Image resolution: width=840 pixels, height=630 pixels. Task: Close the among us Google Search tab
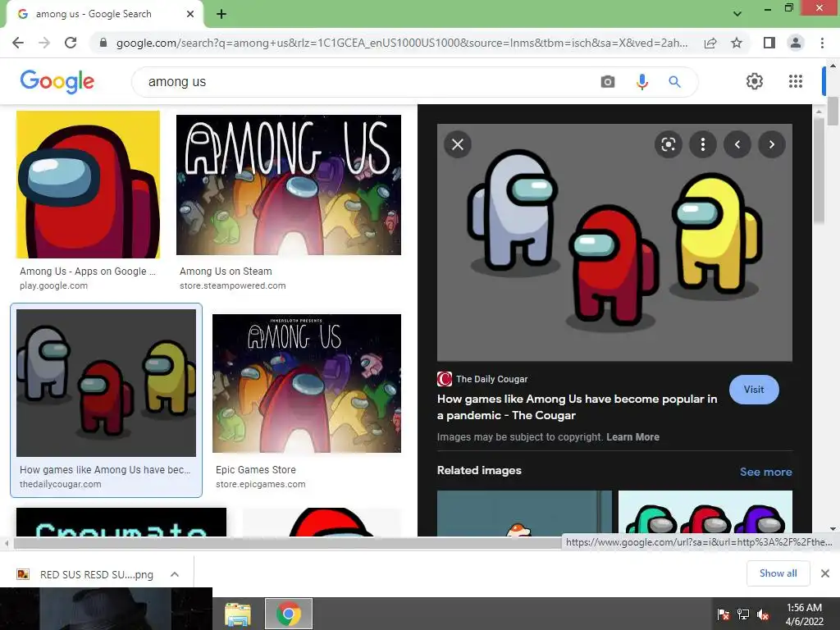coord(190,14)
